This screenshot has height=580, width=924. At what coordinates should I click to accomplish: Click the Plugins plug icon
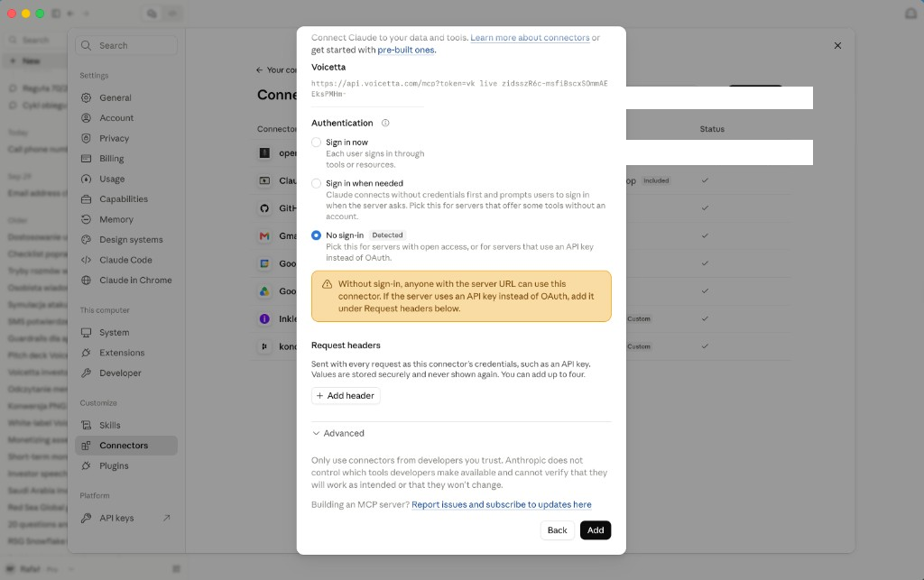(x=86, y=465)
